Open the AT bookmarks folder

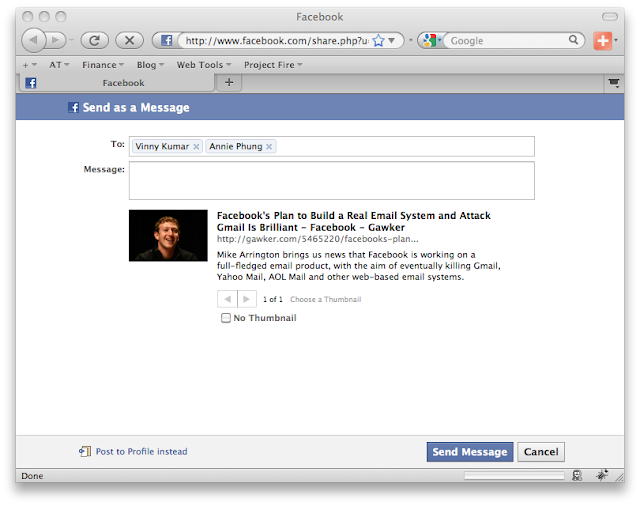tap(59, 65)
